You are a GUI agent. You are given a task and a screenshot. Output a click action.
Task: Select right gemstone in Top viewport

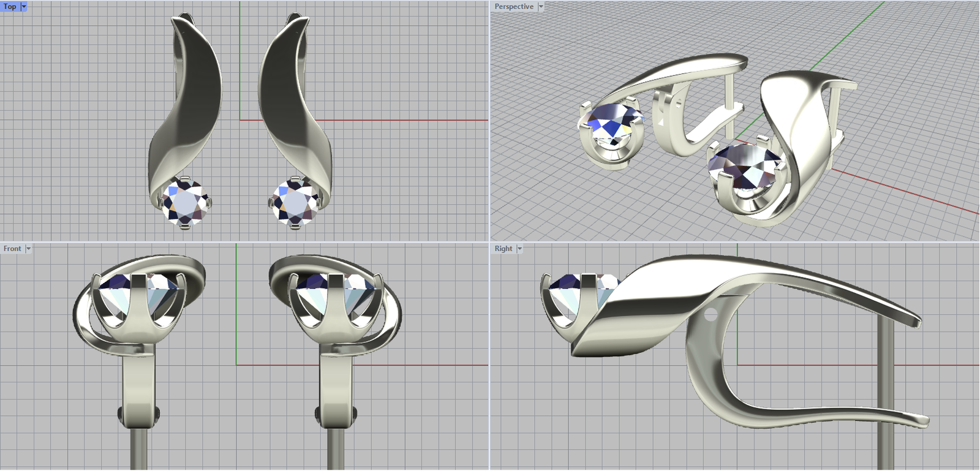pos(296,203)
